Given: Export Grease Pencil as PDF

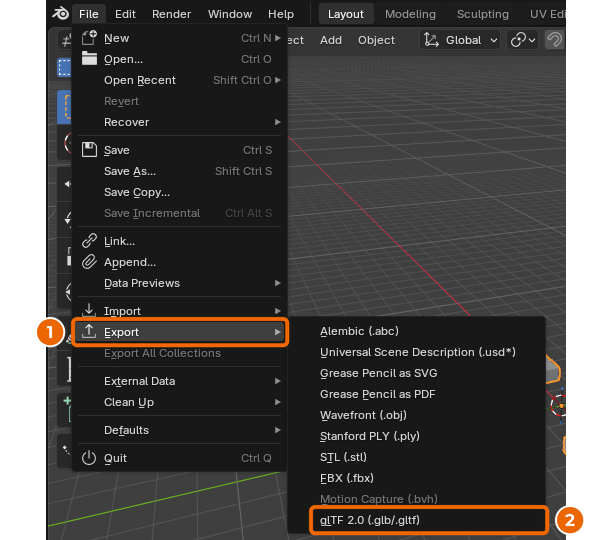Looking at the screenshot, I should click(416, 394).
